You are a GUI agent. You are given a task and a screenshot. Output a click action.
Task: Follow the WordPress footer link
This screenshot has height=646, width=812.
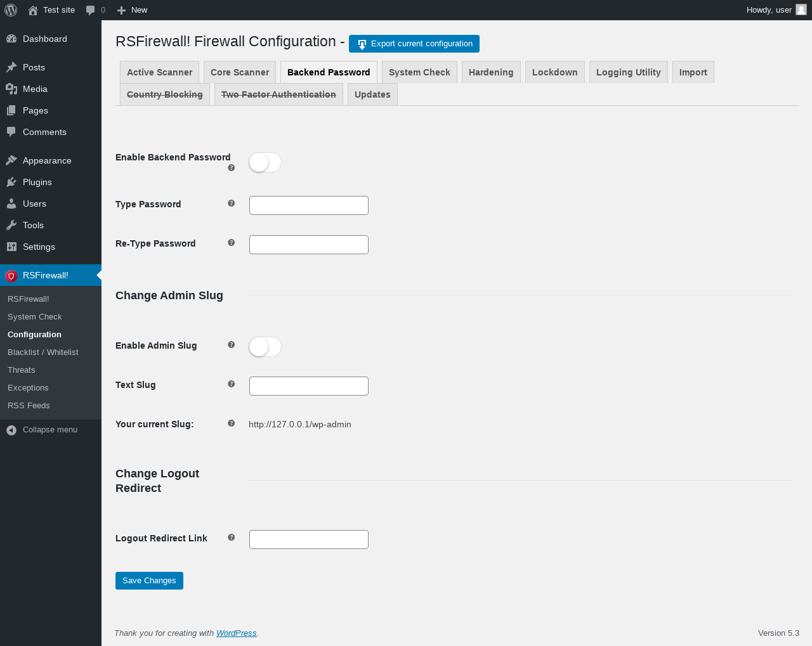coord(236,633)
